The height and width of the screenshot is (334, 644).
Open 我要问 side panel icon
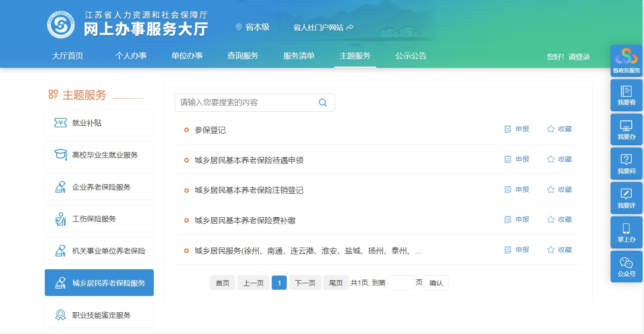(x=626, y=164)
